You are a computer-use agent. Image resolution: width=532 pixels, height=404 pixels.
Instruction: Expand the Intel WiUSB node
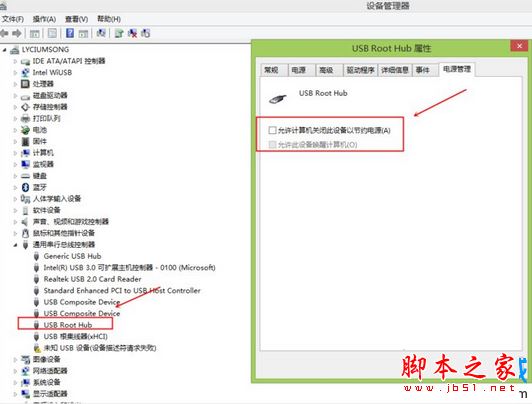coord(15,73)
